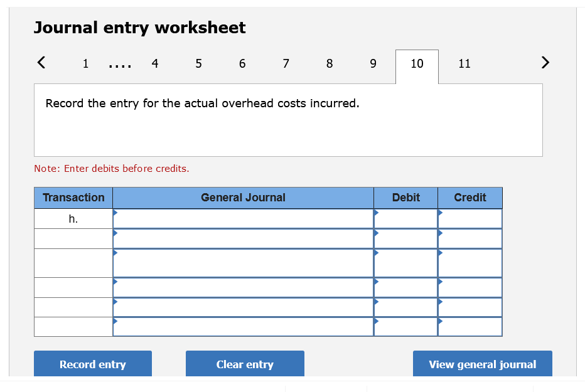Image resolution: width=585 pixels, height=392 pixels.
Task: Click the General Journal column header
Action: coord(244,198)
